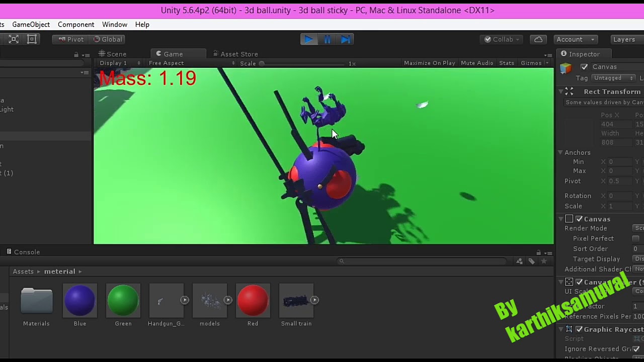Click the Canvas Scaler component icon
644x362 pixels.
[x=569, y=282]
